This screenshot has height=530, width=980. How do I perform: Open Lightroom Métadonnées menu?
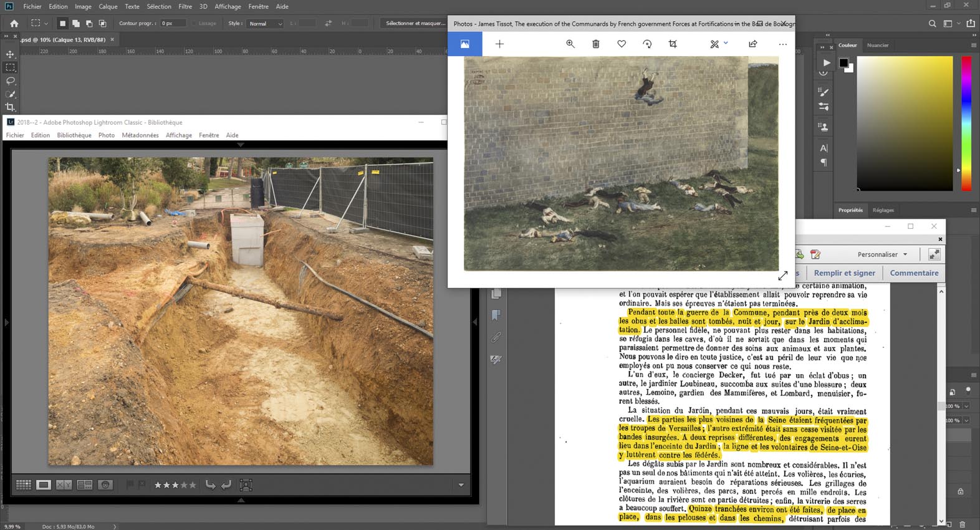[x=140, y=135]
